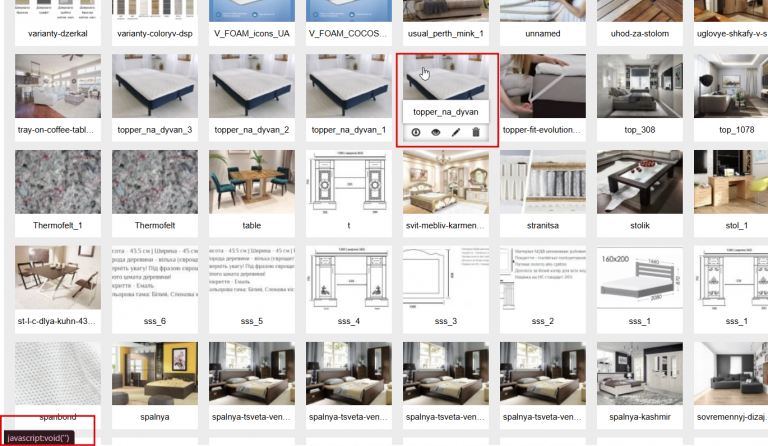This screenshot has width=768, height=446.
Task: Open the topper-fit-evolution... thumbnail
Action: [543, 86]
